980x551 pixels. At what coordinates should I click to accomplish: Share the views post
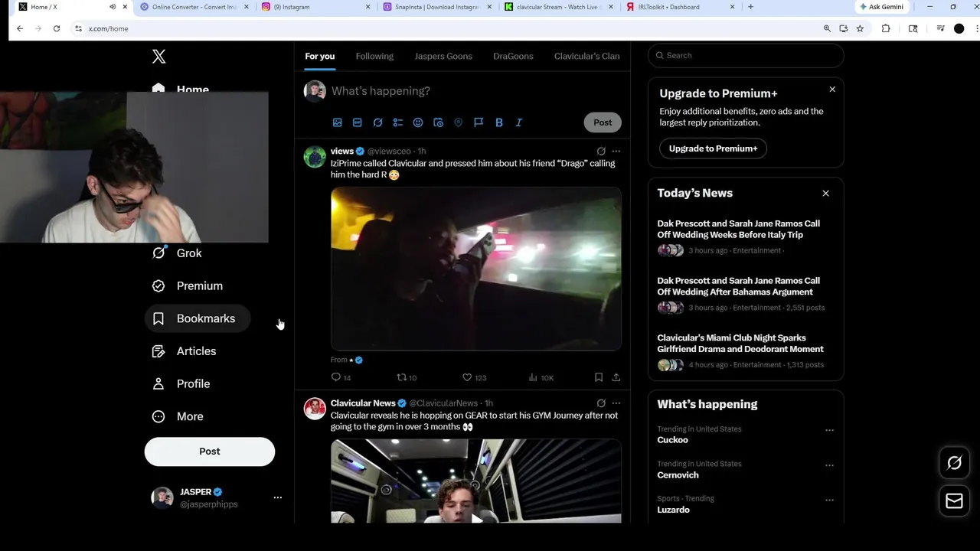616,377
